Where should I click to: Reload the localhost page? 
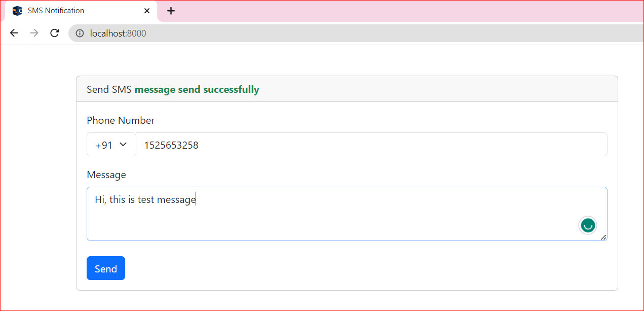pyautogui.click(x=54, y=33)
